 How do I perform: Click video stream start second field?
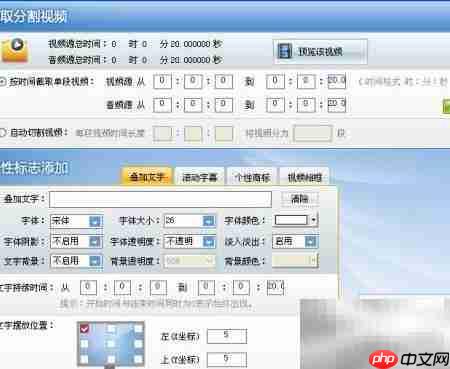(x=224, y=81)
